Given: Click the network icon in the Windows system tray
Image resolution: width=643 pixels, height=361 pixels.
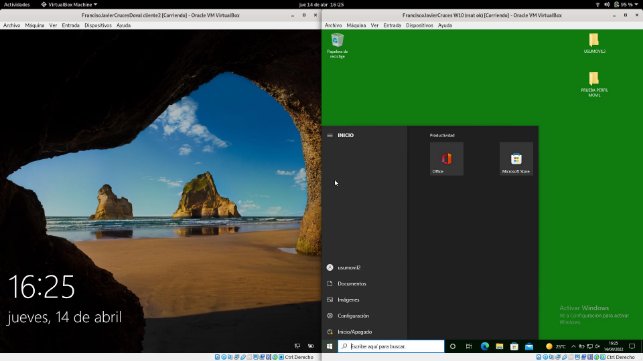Looking at the screenshot, I should (590, 346).
